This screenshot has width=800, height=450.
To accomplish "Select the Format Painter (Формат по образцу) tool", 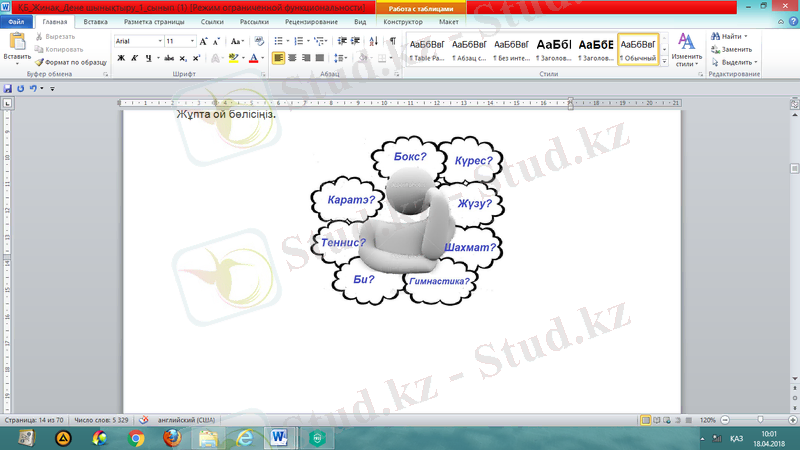I will click(71, 62).
